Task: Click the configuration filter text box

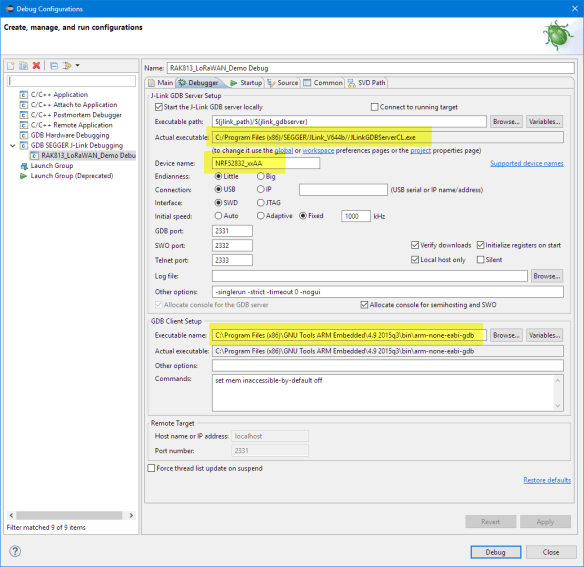Action: tap(71, 81)
